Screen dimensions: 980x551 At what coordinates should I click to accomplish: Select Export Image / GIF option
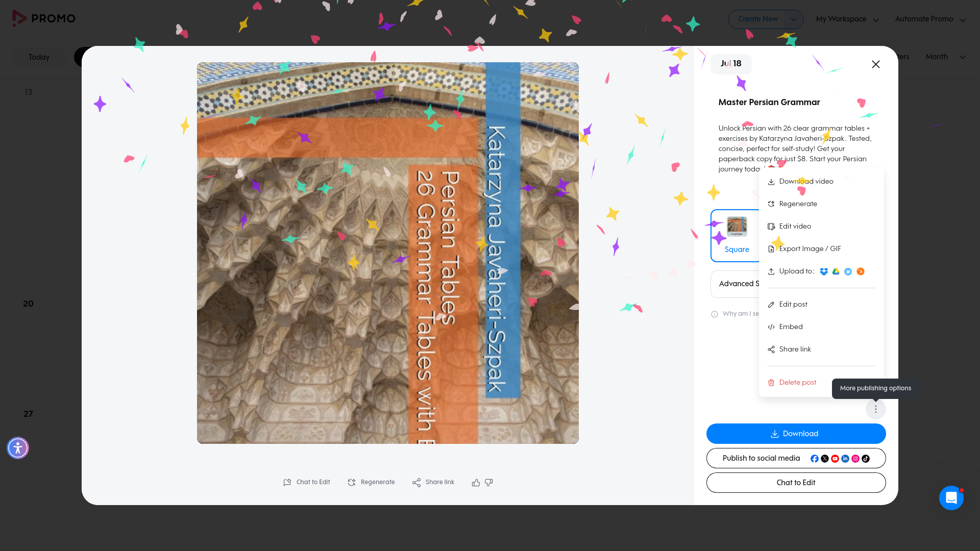pyautogui.click(x=821, y=249)
